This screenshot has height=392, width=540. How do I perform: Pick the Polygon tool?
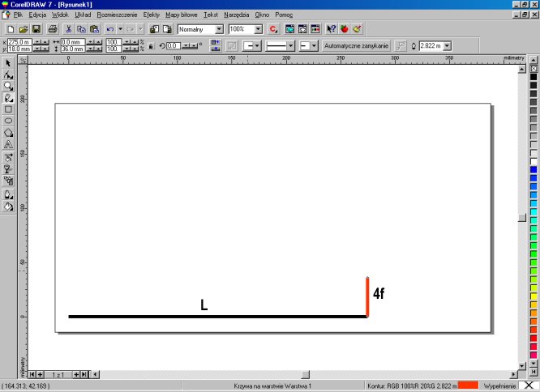pyautogui.click(x=8, y=132)
